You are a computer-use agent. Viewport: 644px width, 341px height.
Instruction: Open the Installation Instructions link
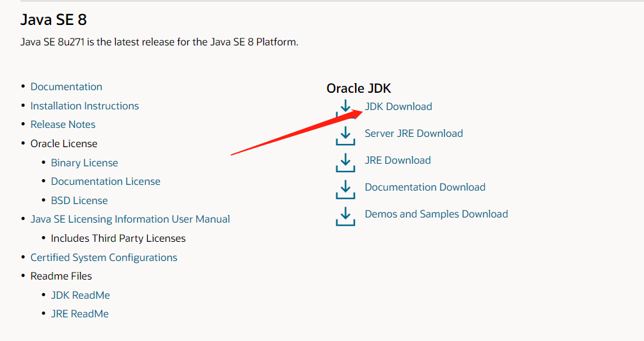click(84, 106)
